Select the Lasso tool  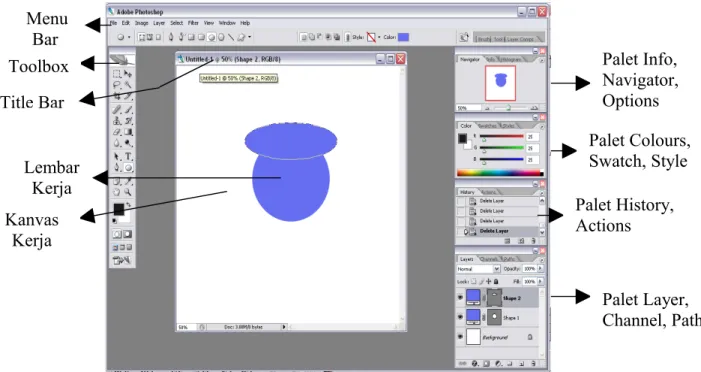pos(117,85)
